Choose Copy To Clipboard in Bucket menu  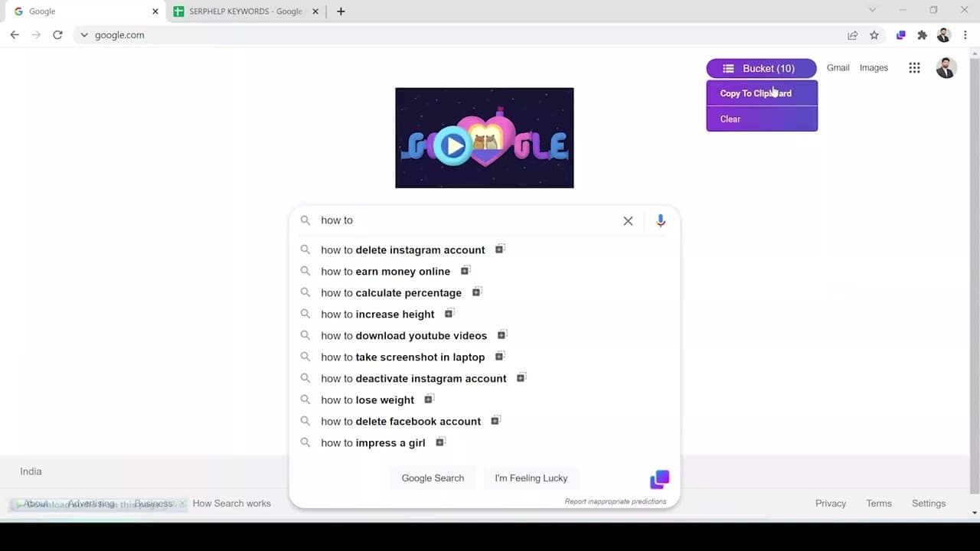(762, 93)
